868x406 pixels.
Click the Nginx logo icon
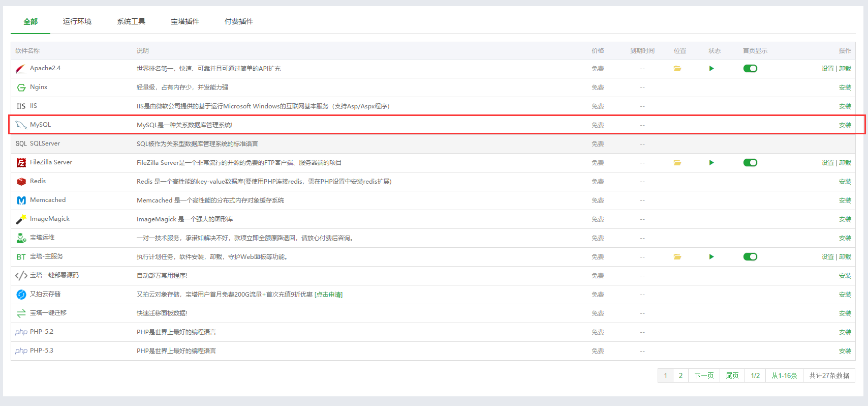point(21,88)
